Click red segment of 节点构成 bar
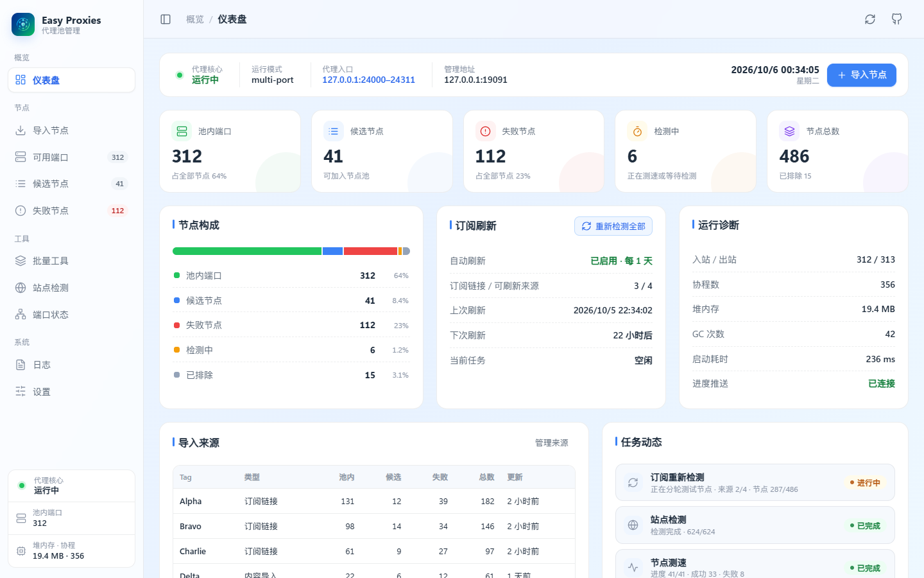 click(x=370, y=251)
